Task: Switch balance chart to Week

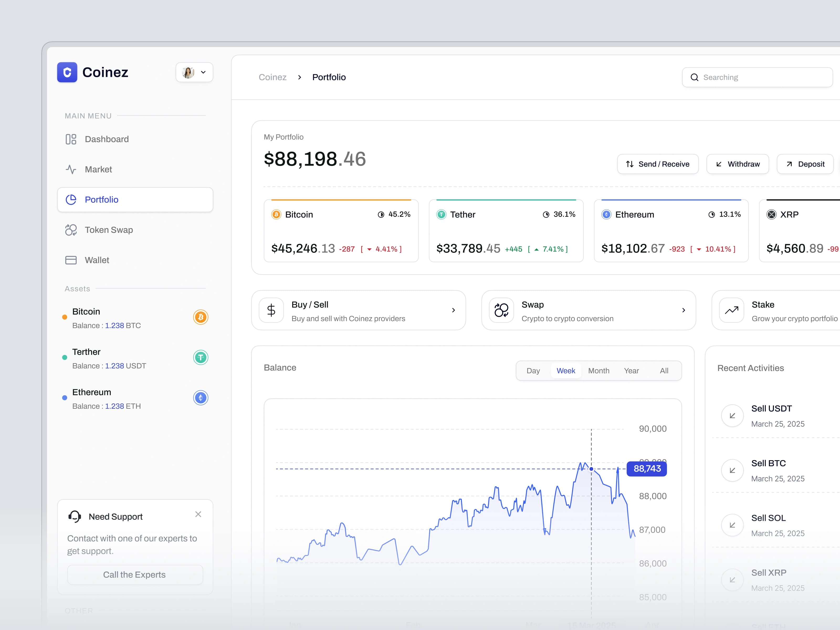Action: click(566, 371)
